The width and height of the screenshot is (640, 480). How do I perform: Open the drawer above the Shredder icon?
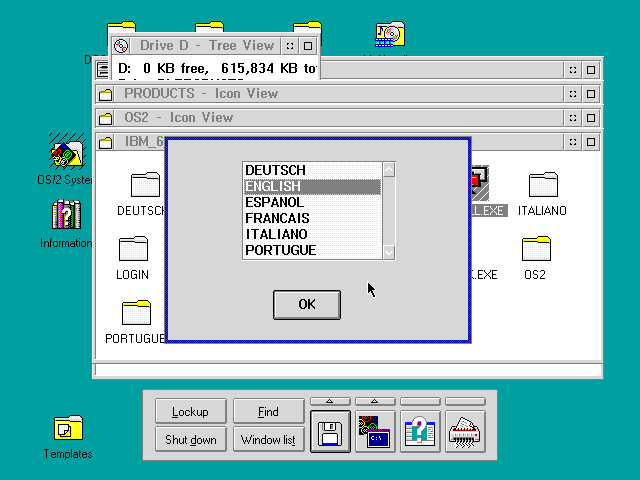pyautogui.click(x=465, y=402)
